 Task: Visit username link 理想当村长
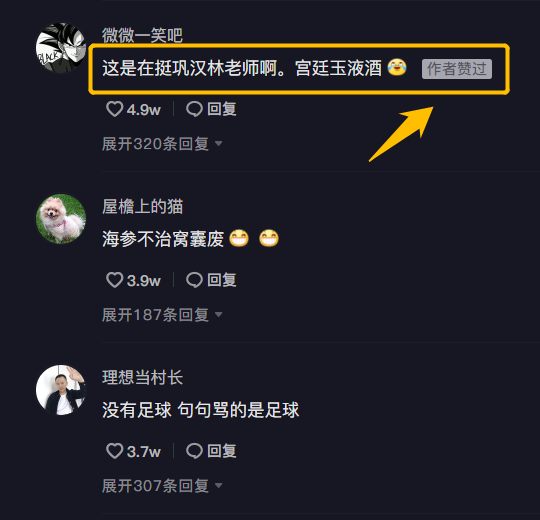click(x=142, y=377)
